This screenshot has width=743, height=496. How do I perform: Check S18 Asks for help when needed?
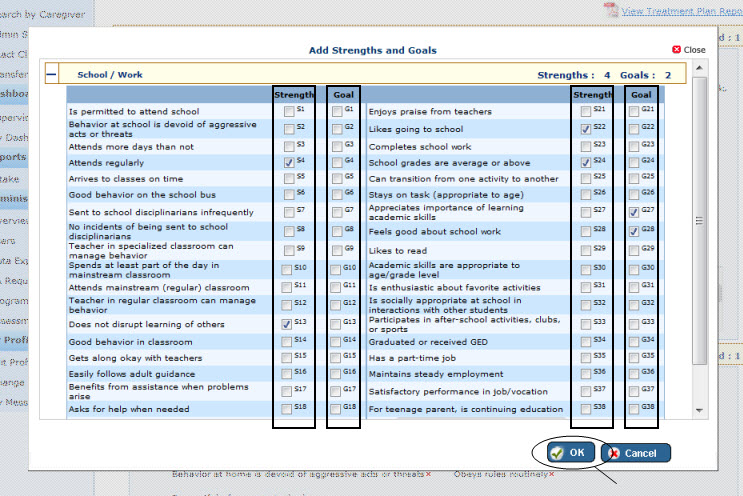point(286,409)
